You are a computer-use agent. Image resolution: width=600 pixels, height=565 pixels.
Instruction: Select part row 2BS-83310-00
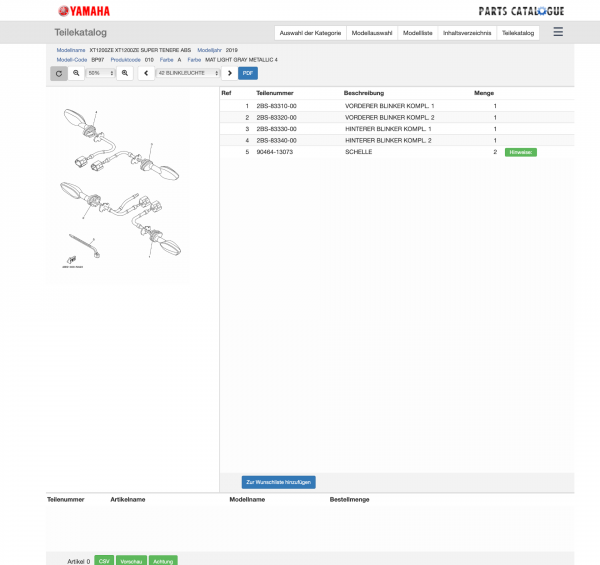pos(397,106)
